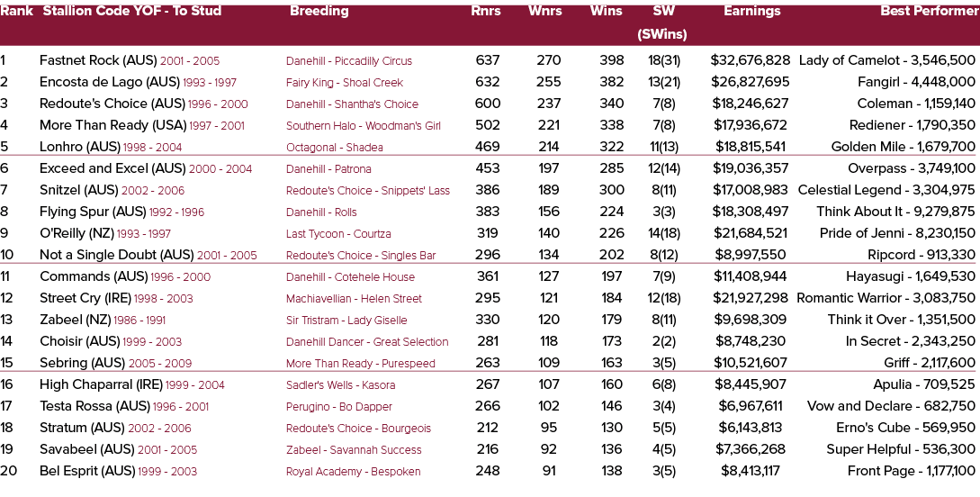Click the SW (SWins) column header
Viewport: 980px width, 497px height.
(x=661, y=23)
